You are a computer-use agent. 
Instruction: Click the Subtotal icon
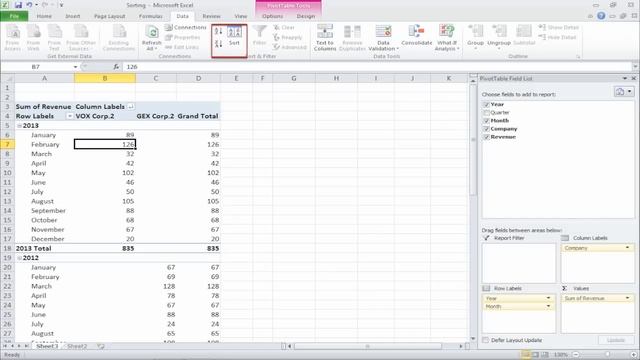[x=524, y=36]
